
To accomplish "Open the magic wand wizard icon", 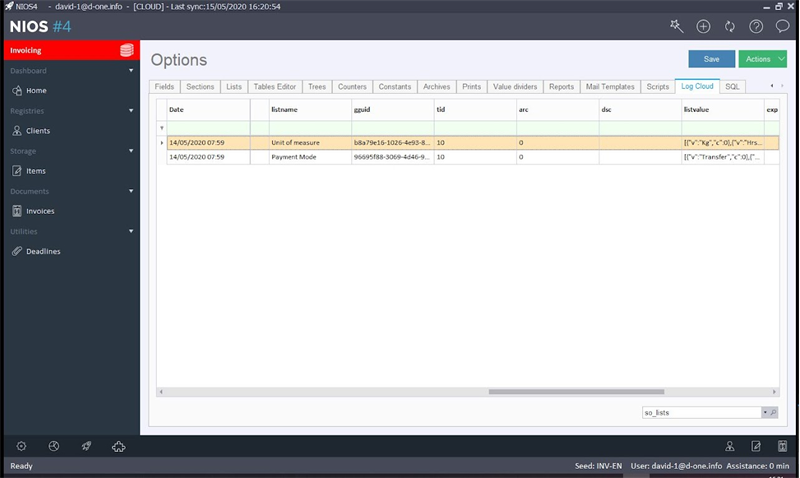I will pyautogui.click(x=677, y=26).
